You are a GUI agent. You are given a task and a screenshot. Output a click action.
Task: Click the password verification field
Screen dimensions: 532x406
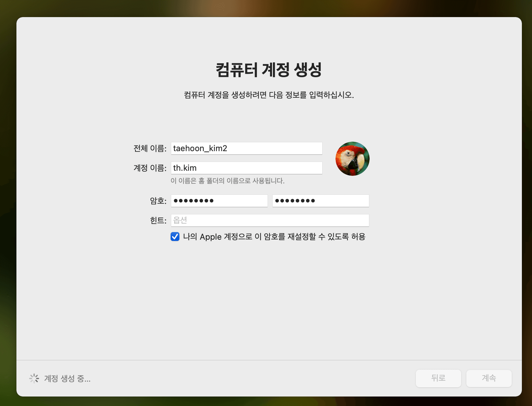tap(321, 200)
